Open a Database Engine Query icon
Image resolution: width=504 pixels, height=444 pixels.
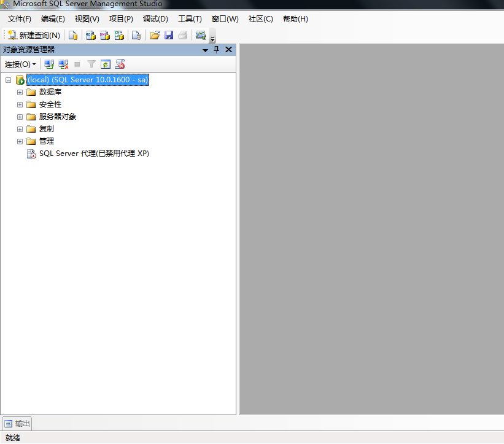tap(73, 35)
